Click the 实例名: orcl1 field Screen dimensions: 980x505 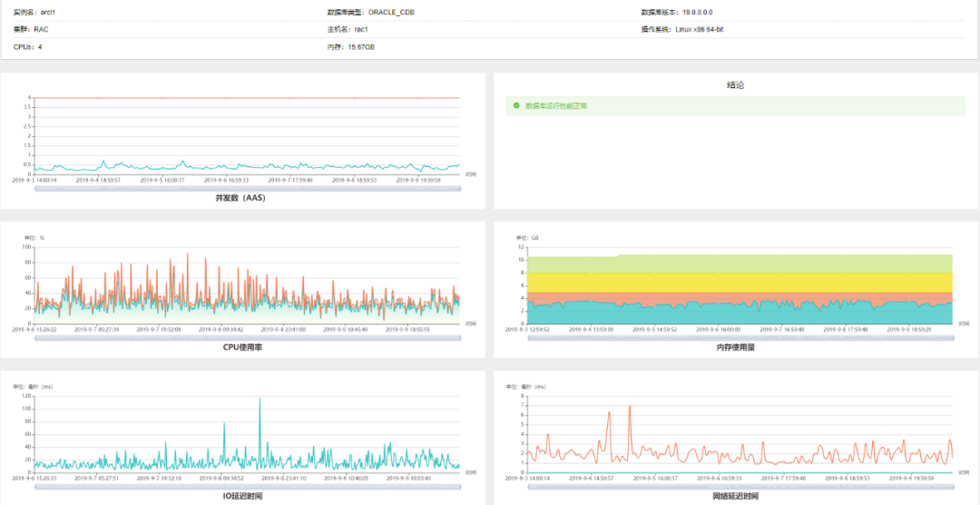click(34, 12)
